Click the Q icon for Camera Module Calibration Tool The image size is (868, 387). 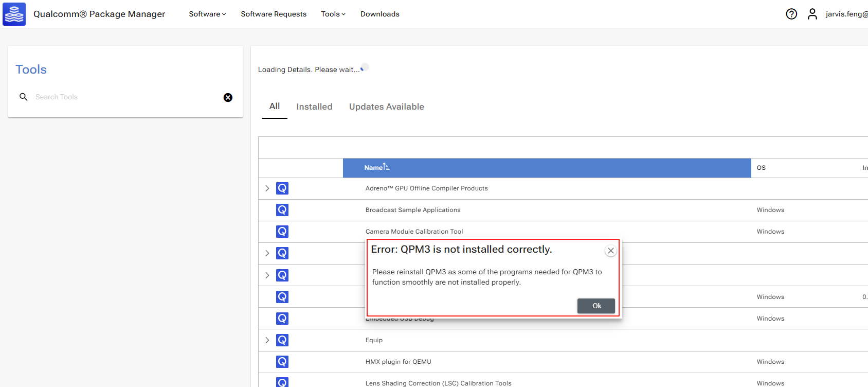(282, 232)
